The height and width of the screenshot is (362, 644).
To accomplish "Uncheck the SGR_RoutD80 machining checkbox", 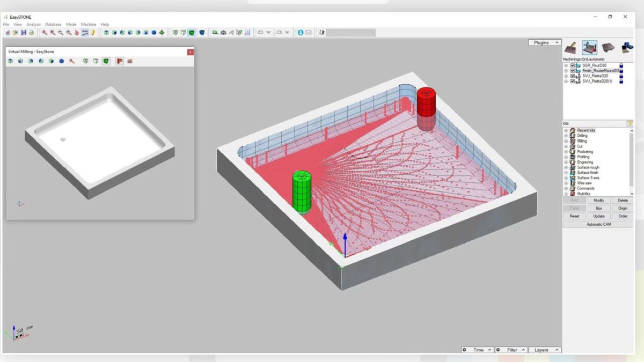I will pyautogui.click(x=573, y=65).
